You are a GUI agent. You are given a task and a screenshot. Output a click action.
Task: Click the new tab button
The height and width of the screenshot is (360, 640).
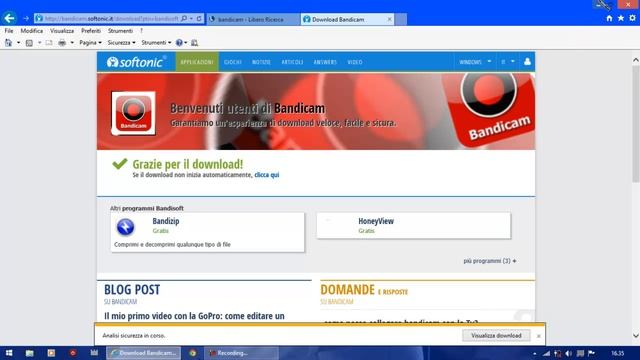point(401,19)
